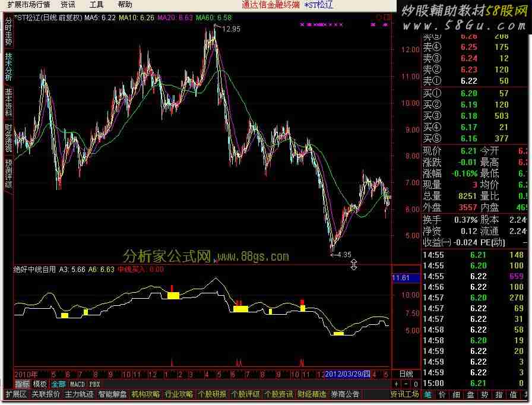Screen dimensions: 532x405
Task: Select the 笔 tab in the bottom-right strip
Action: pyautogui.click(x=427, y=394)
